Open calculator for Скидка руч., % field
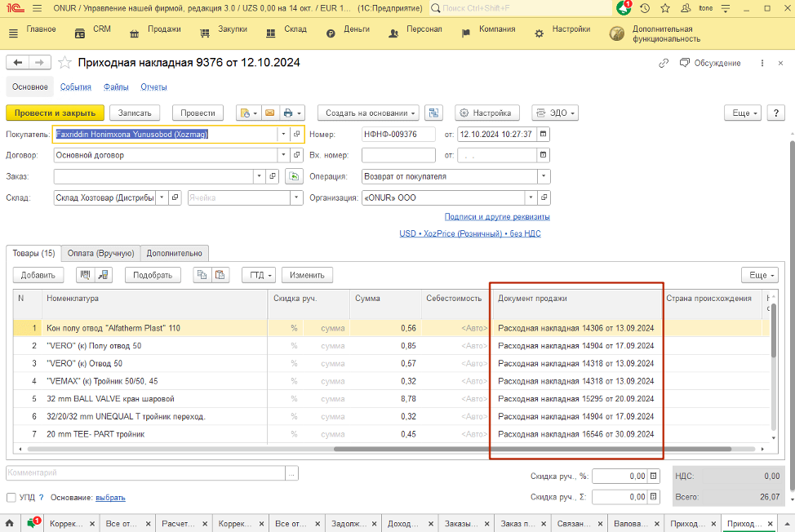Screen dimensions: 795x532 [653, 477]
